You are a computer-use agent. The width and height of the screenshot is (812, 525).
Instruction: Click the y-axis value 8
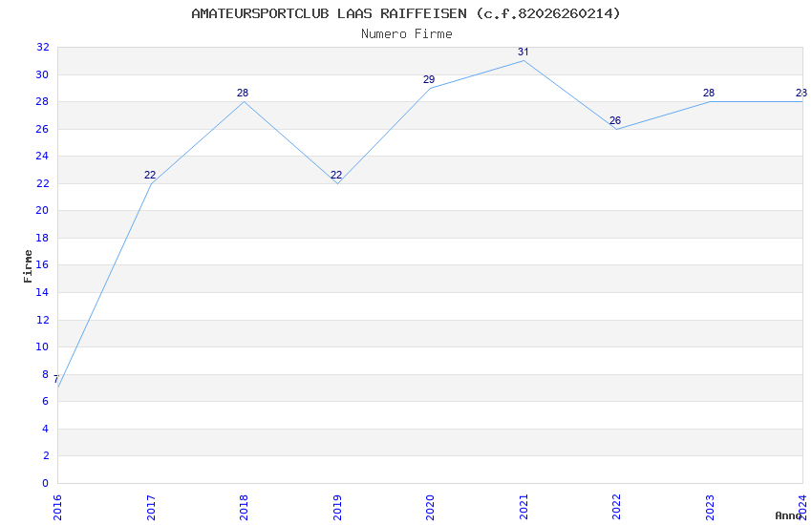46,374
